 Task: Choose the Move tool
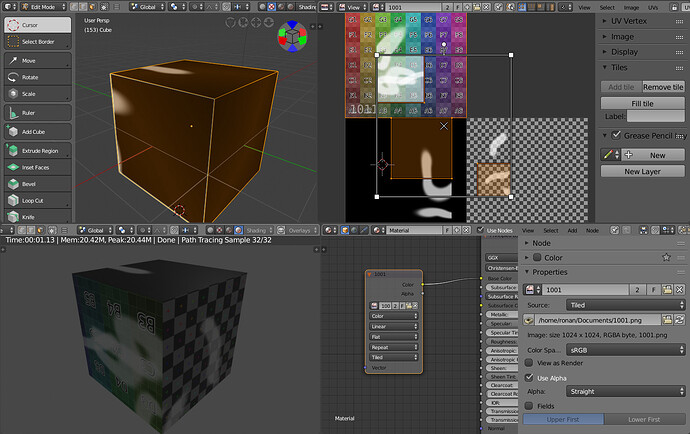[x=38, y=61]
